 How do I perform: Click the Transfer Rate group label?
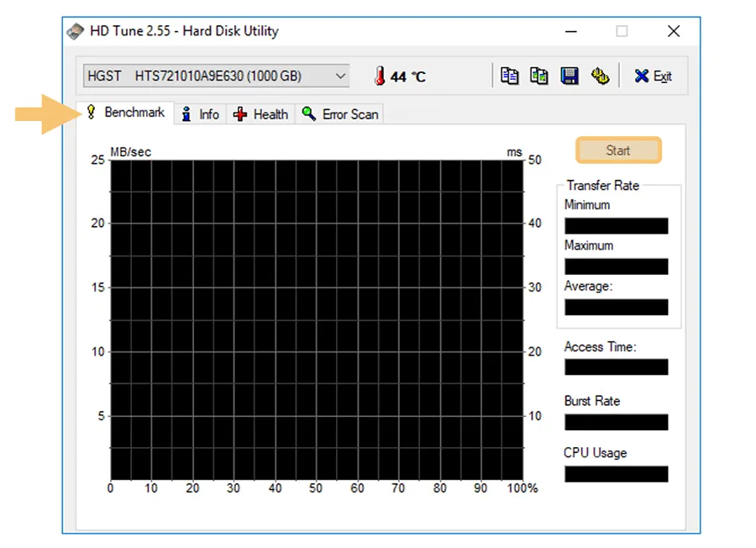pos(602,186)
